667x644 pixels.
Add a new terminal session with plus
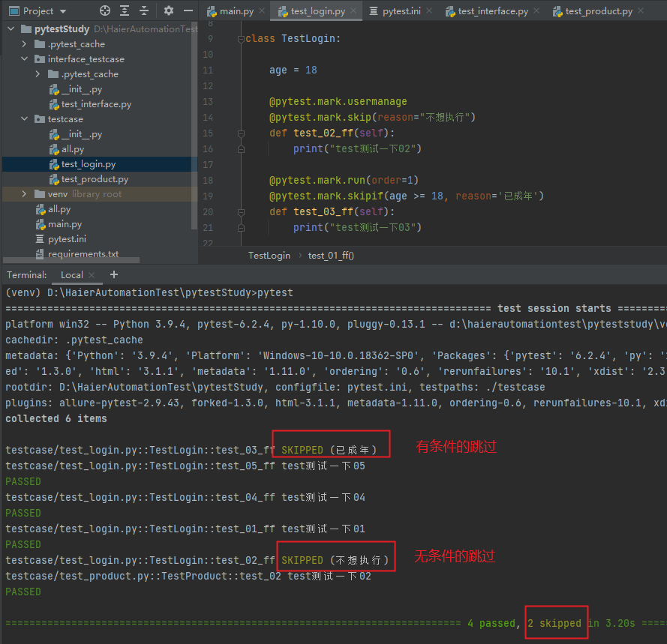coord(113,274)
